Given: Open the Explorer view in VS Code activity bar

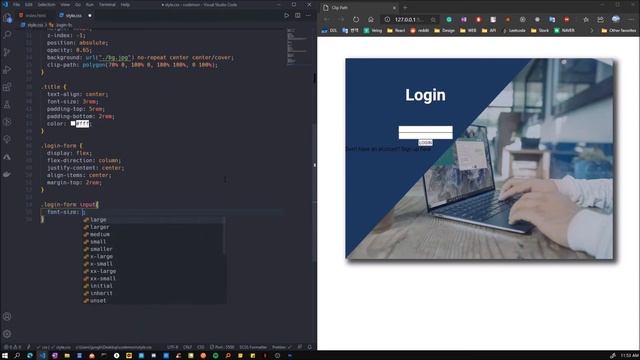Looking at the screenshot, I should tap(7, 18).
